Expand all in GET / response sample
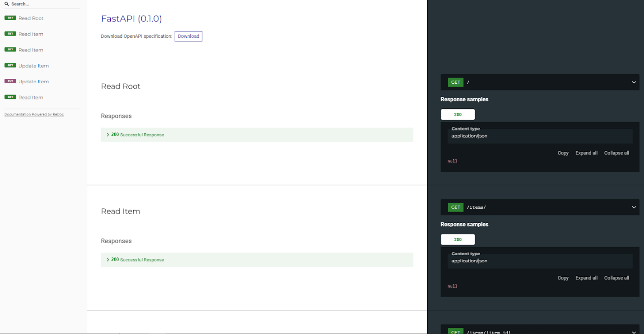Screen dimensions: 644x334 point(586,153)
